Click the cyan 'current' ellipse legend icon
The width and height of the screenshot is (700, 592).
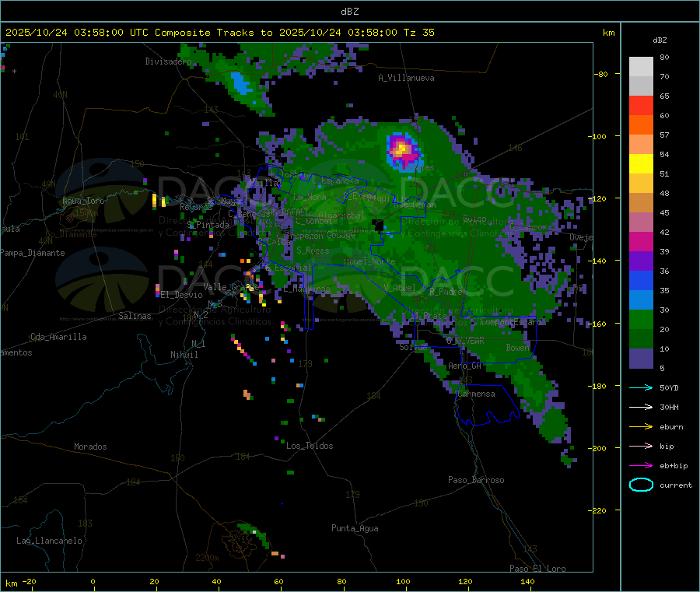(x=641, y=485)
